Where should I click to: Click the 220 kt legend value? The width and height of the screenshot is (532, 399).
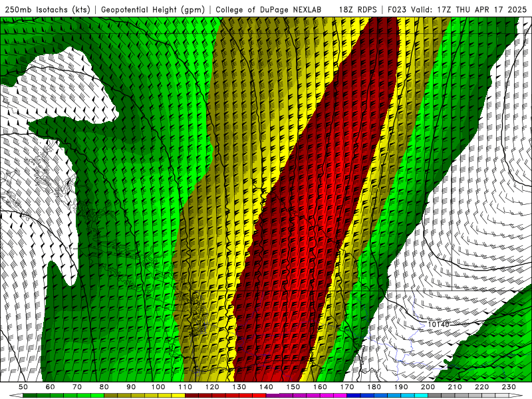click(x=482, y=387)
